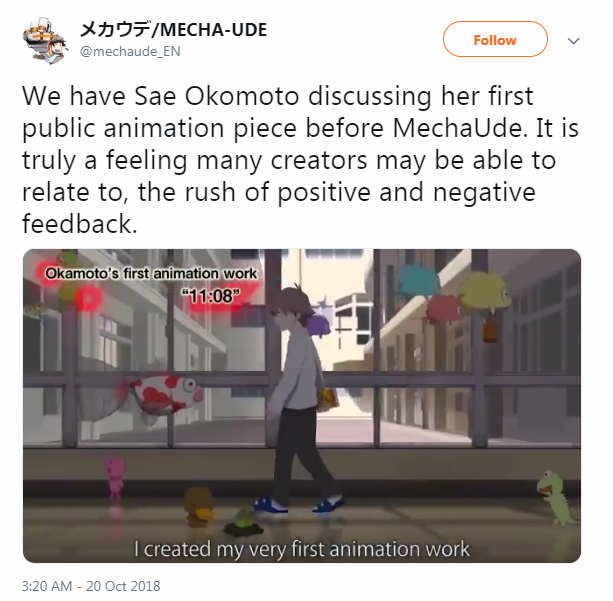Viewport: 613px width, 601px height.
Task: Click the subtitle "I created my very first animation work"
Action: (x=301, y=549)
